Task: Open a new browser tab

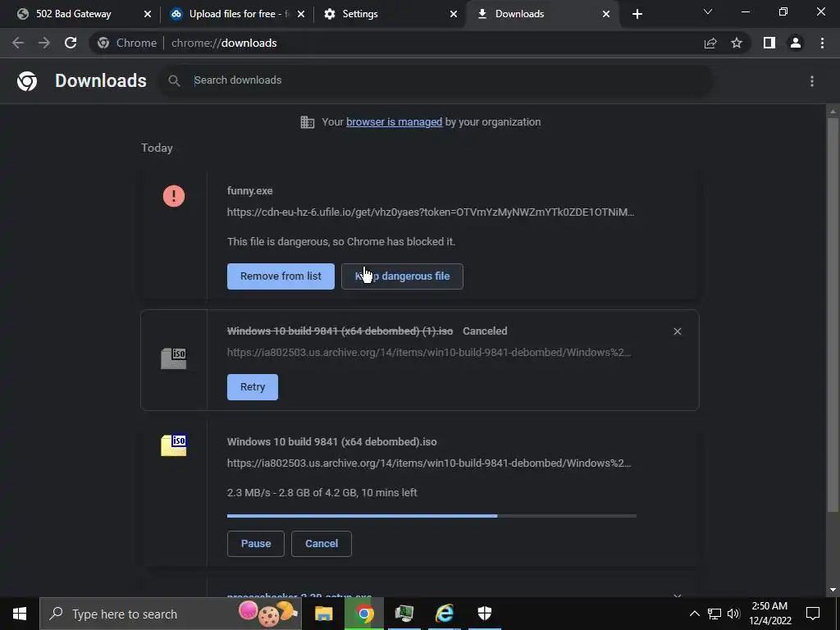Action: point(637,14)
